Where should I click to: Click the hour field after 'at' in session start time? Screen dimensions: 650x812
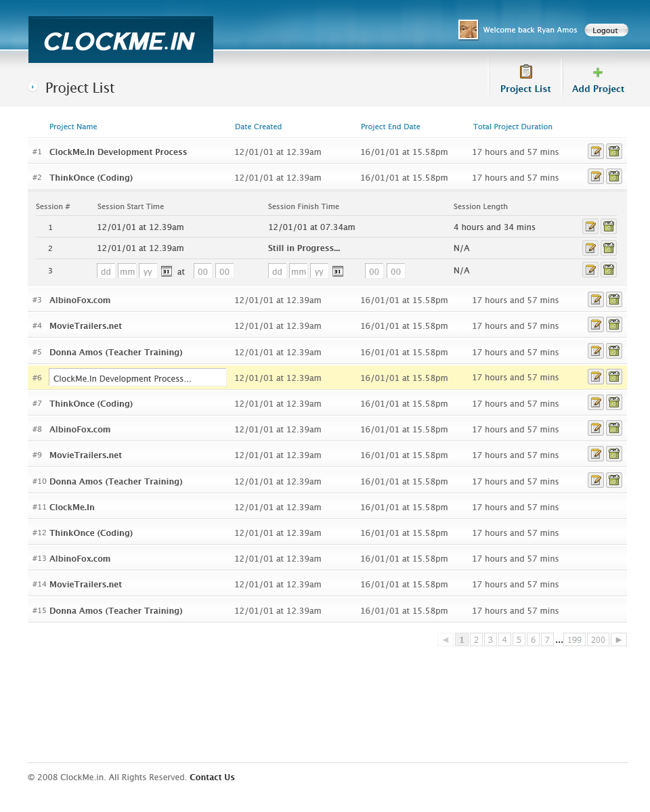pyautogui.click(x=203, y=271)
